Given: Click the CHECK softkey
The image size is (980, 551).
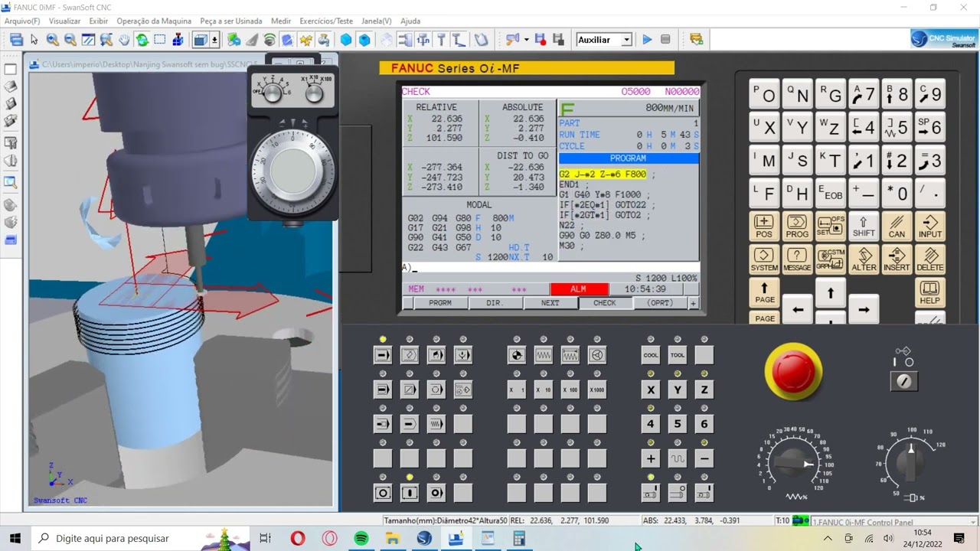Looking at the screenshot, I should 605,303.
